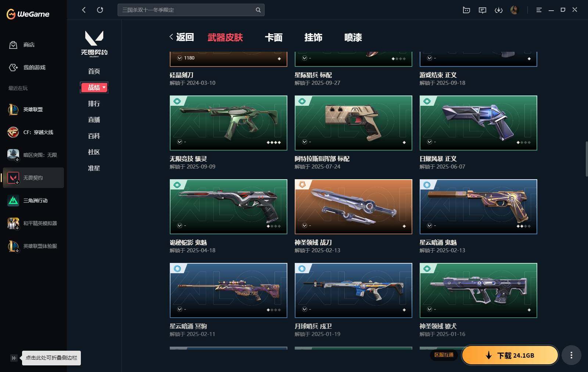Open the hamburger menu in title bar
The height and width of the screenshot is (372, 588).
click(539, 10)
